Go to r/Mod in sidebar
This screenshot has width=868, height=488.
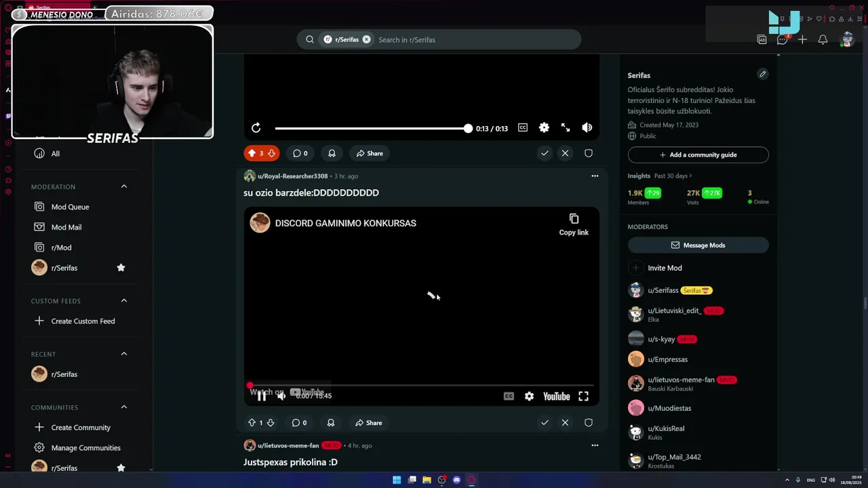click(x=61, y=247)
